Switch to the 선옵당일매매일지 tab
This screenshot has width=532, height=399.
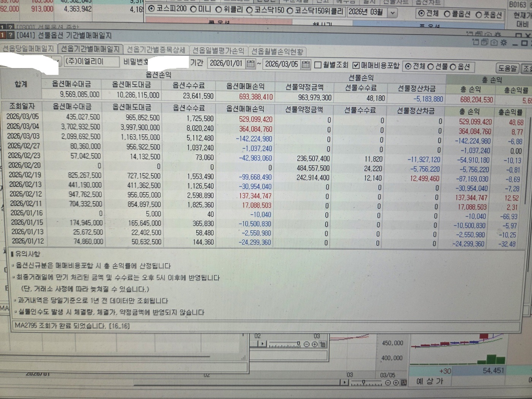(x=28, y=48)
